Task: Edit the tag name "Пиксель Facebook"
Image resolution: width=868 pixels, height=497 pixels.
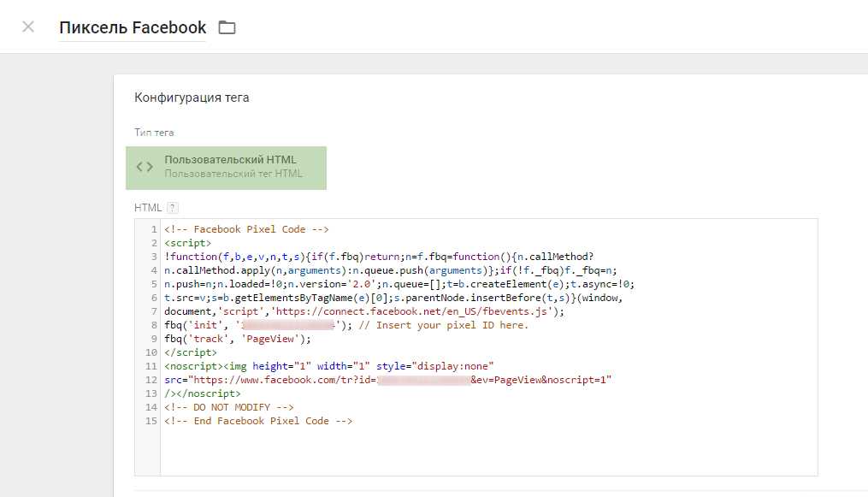Action: pyautogui.click(x=131, y=27)
